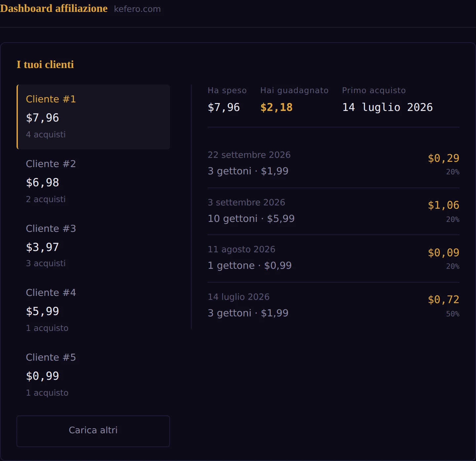Click the 3 settembre 2026 purchase date
Screen dimensions: 476x461
246,202
